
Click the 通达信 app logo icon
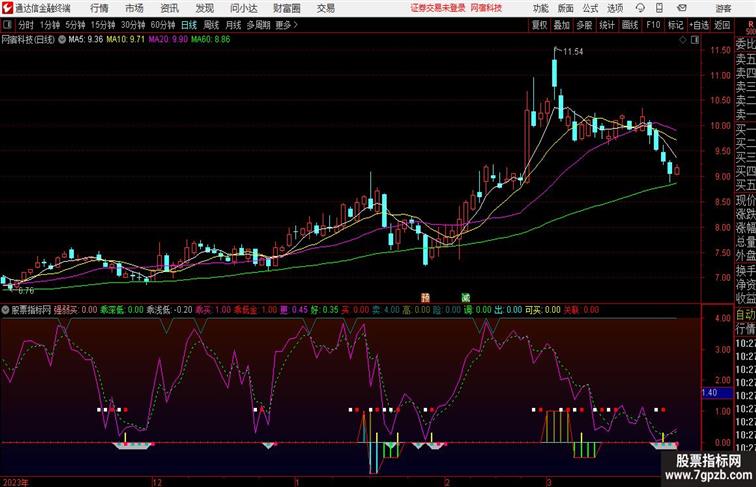point(7,8)
